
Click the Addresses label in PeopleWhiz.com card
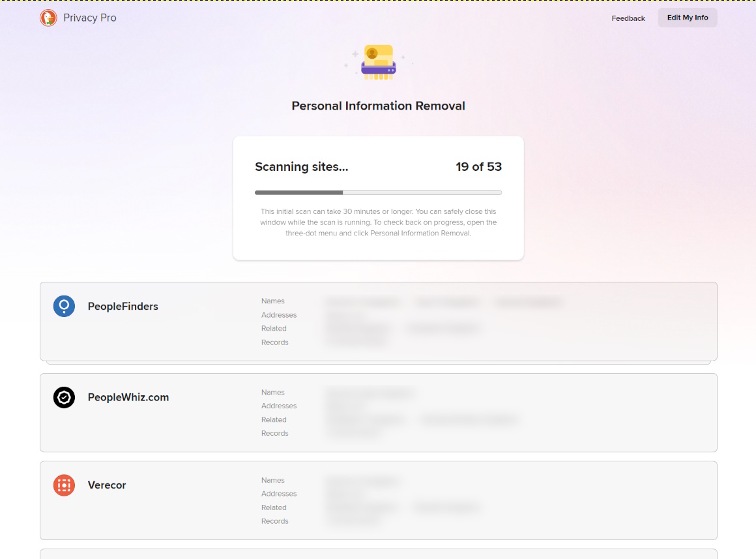(x=278, y=406)
